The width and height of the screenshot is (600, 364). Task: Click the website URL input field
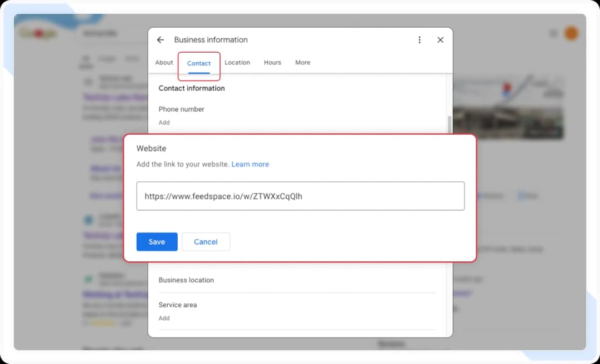coord(300,195)
